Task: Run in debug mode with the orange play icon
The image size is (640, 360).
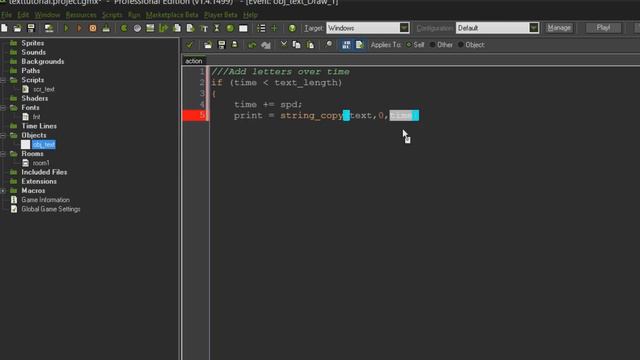Action: (x=80, y=28)
